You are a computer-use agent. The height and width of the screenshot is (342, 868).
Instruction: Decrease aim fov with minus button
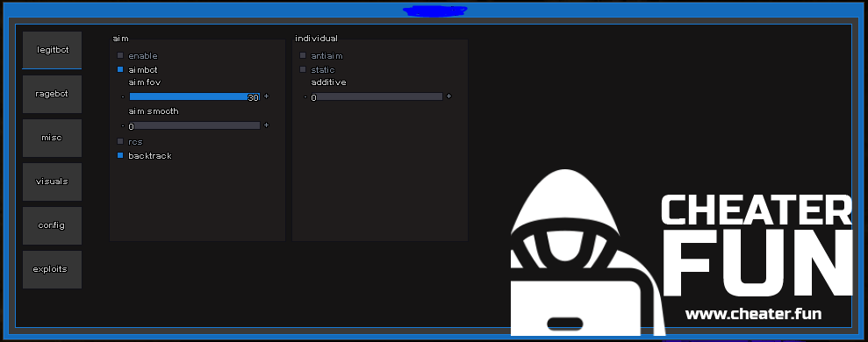(x=123, y=96)
